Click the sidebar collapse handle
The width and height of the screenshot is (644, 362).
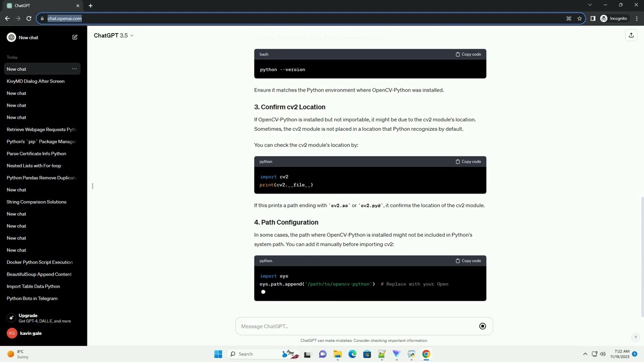click(93, 186)
